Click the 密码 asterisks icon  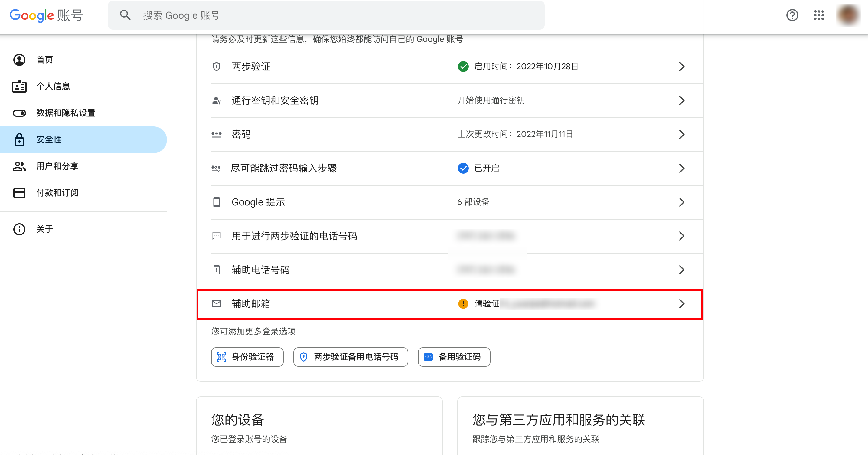point(216,135)
